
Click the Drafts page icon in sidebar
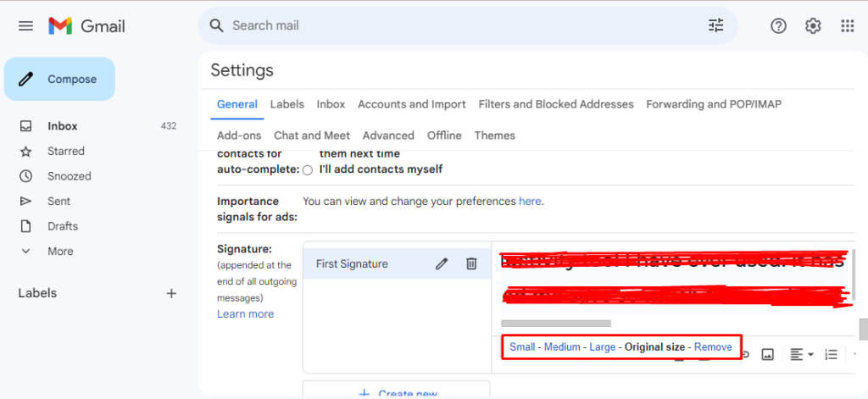25,226
